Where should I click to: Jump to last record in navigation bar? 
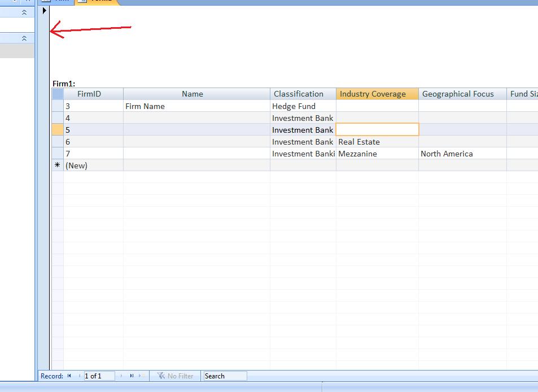click(132, 376)
